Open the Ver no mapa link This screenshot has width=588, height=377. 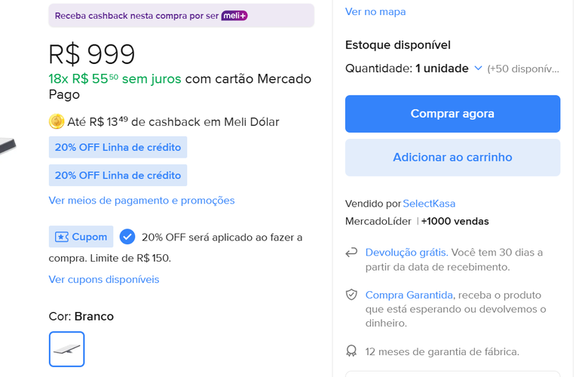375,11
